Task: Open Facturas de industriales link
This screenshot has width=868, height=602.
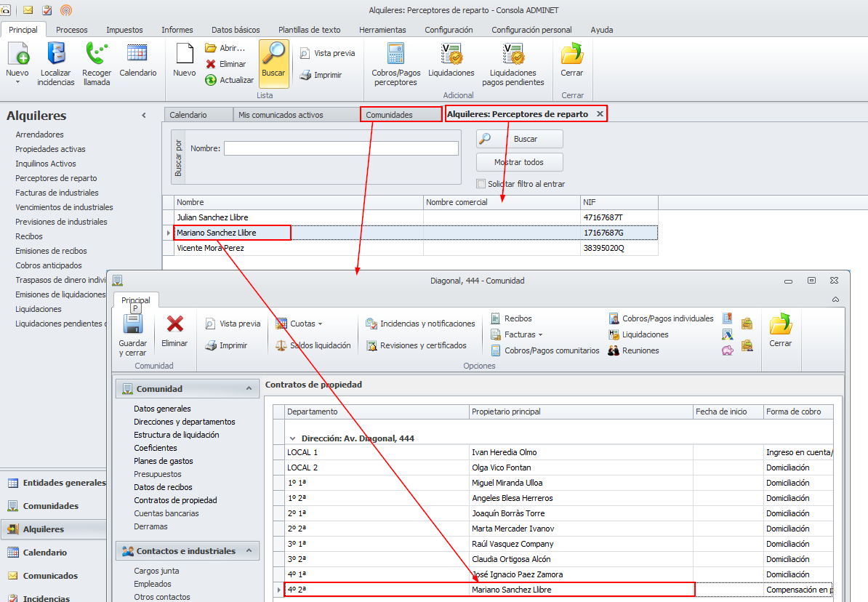Action: 57,193
